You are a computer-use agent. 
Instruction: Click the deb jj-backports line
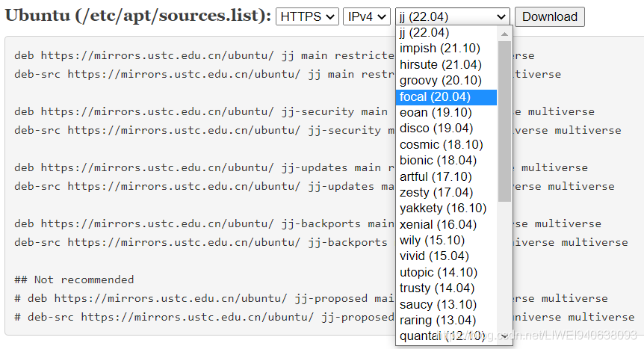pyautogui.click(x=308, y=223)
